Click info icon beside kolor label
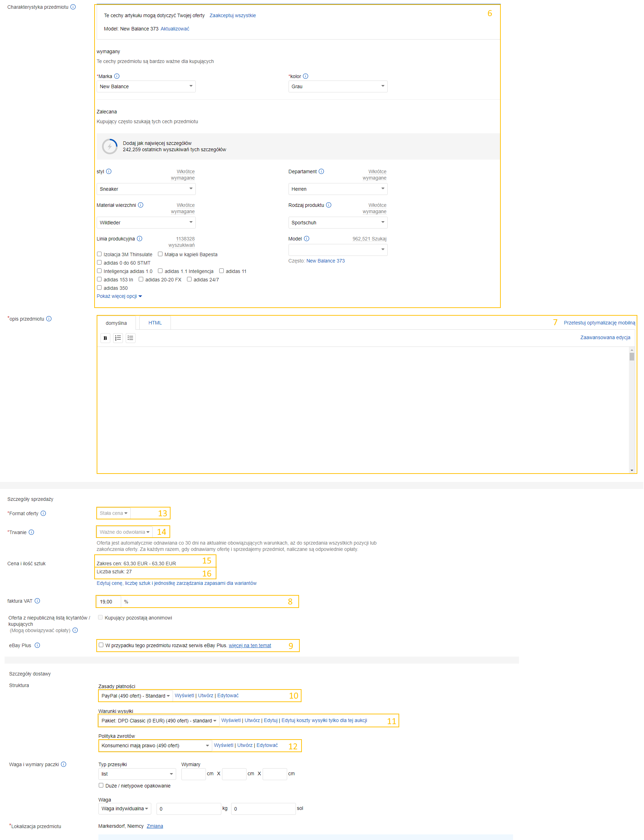644x840 pixels. [305, 76]
